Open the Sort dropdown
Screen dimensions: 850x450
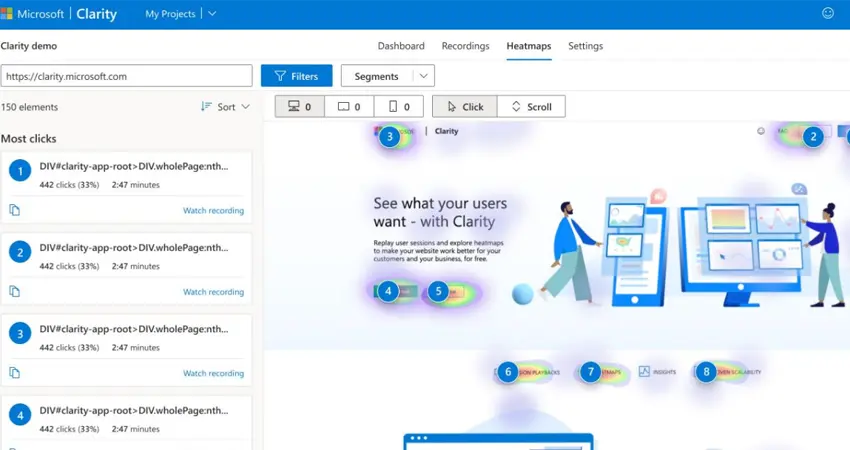[x=226, y=107]
